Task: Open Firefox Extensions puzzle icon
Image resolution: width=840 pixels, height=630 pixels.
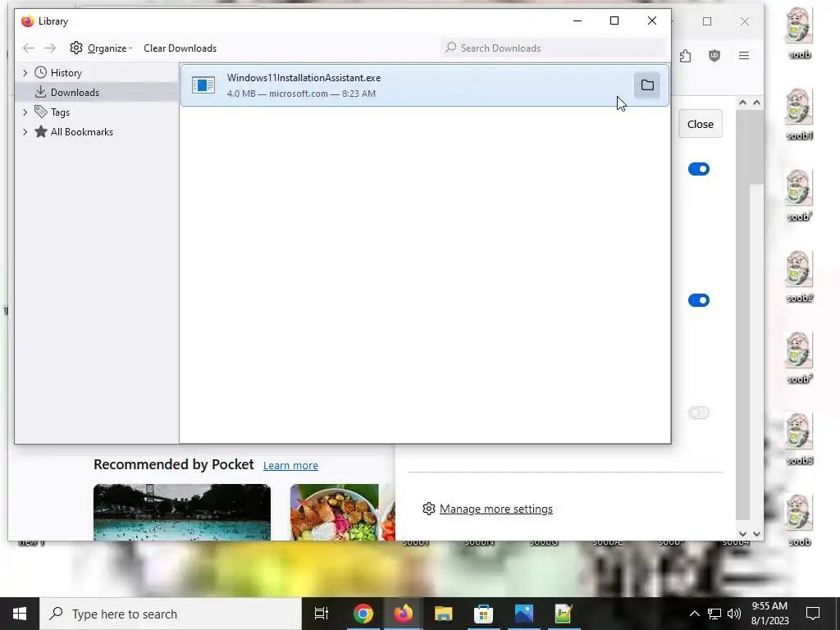Action: pos(685,56)
